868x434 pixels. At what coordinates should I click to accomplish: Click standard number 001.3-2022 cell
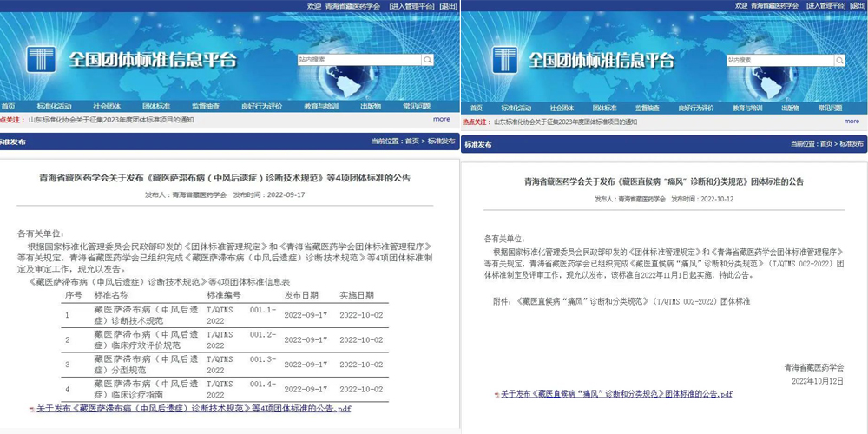241,365
